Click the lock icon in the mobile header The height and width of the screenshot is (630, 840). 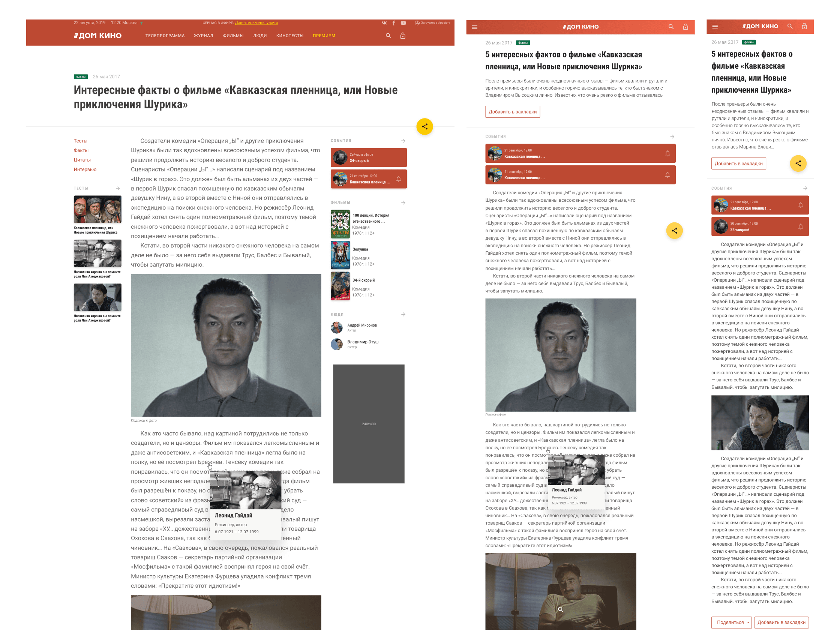pos(804,26)
